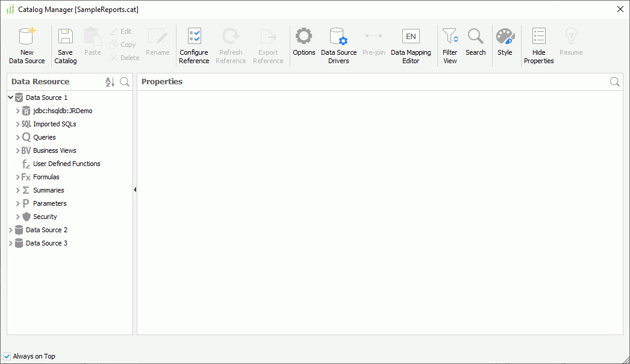Expand the jdbc:hsqldb:JRDemo node
This screenshot has height=364, width=630.
pyautogui.click(x=17, y=111)
